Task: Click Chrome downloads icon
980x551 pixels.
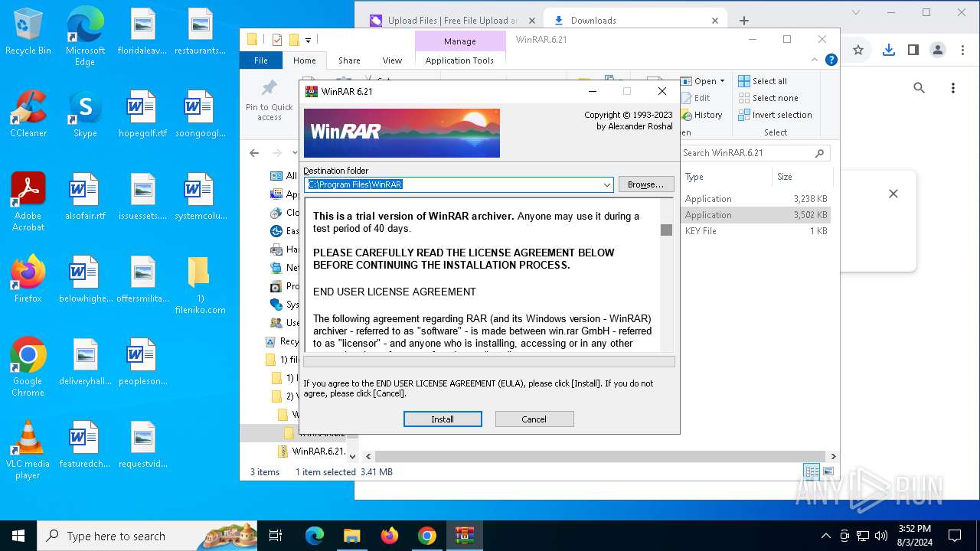Action: click(888, 50)
